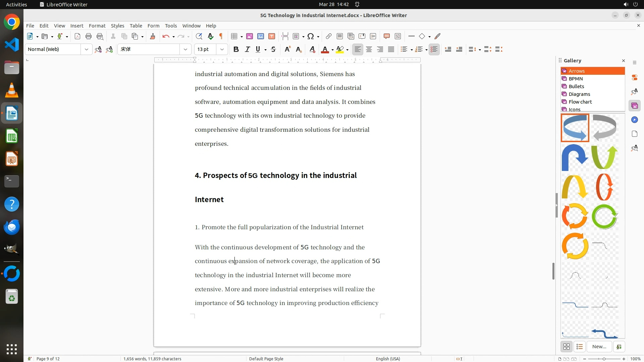Image resolution: width=644 pixels, height=362 pixels.
Task: Insert special character omega icon
Action: point(311,37)
